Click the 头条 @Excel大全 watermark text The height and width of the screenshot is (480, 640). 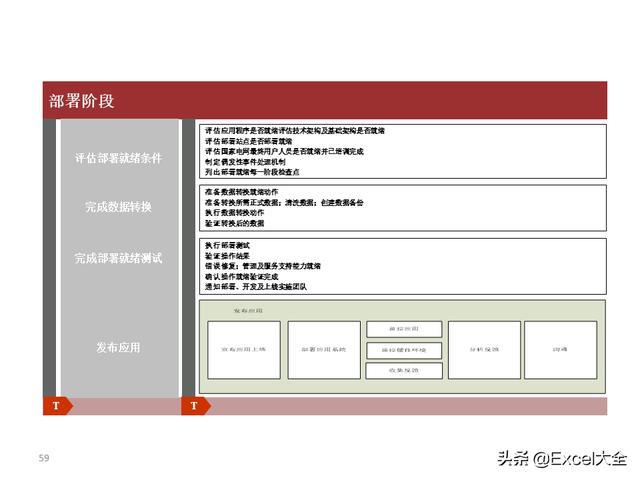(562, 459)
